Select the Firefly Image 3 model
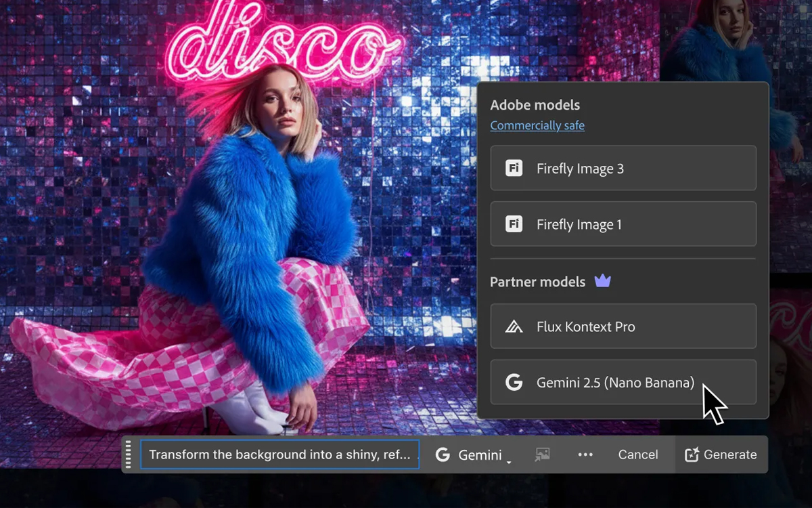 [623, 168]
